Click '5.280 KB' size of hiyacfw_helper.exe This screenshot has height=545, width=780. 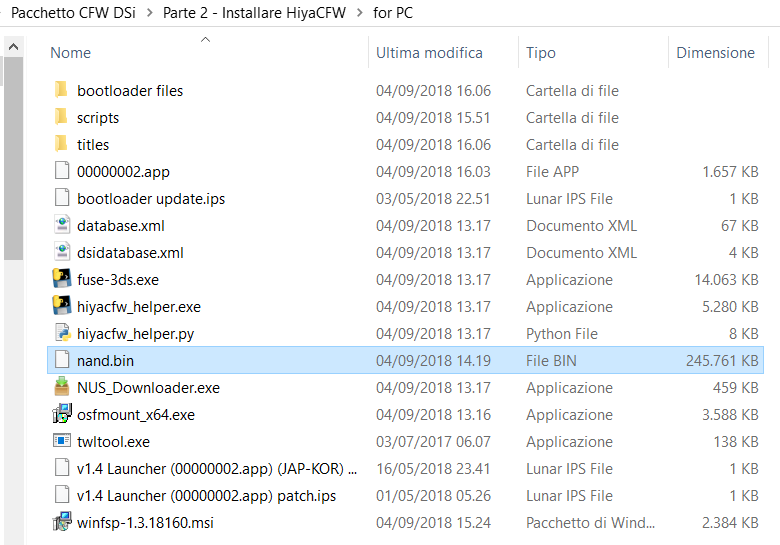click(x=730, y=306)
